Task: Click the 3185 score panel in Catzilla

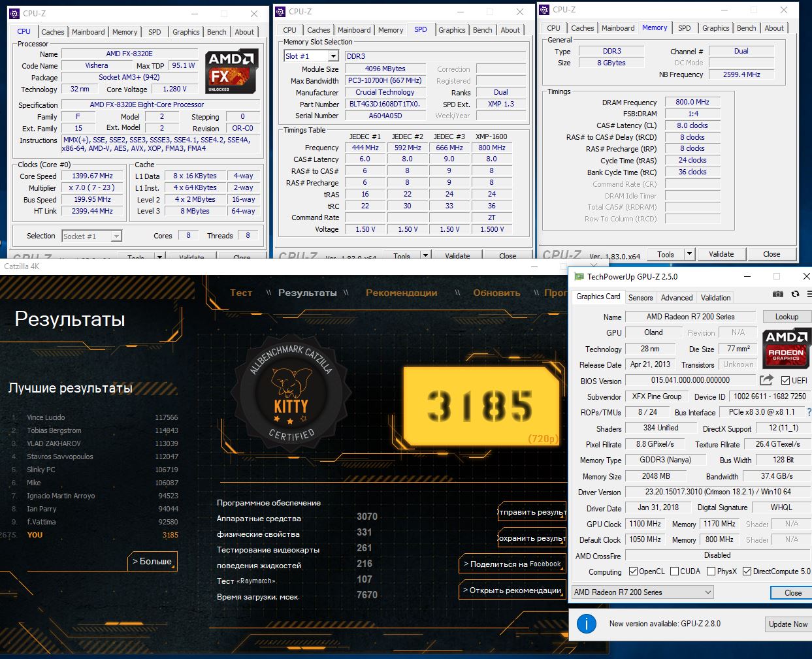Action: point(481,406)
